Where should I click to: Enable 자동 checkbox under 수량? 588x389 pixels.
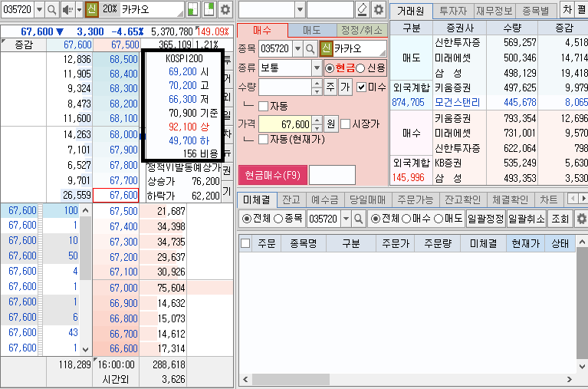[x=263, y=106]
